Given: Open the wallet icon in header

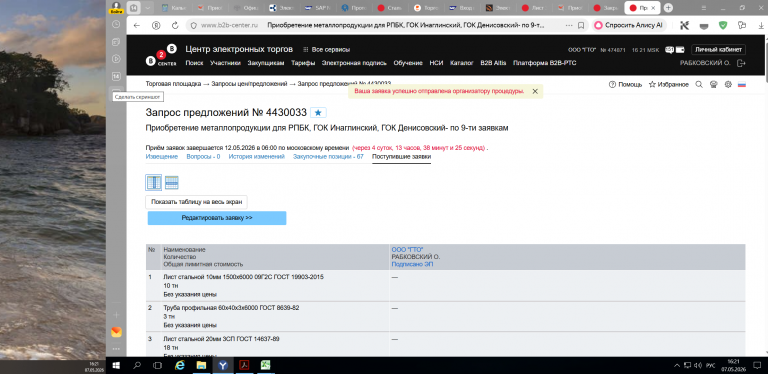Looking at the screenshot, I should 680,49.
